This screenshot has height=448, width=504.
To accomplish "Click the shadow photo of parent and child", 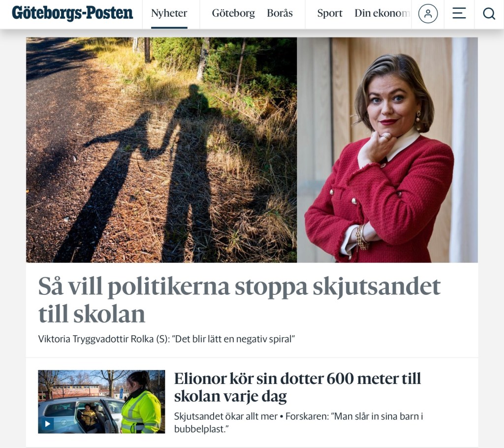I will pyautogui.click(x=161, y=150).
